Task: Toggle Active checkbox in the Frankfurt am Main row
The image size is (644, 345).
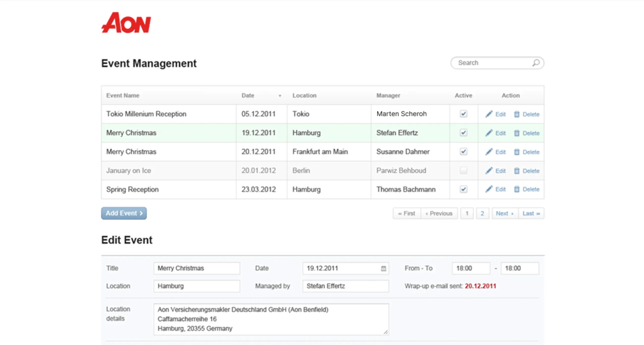Action: pyautogui.click(x=463, y=152)
